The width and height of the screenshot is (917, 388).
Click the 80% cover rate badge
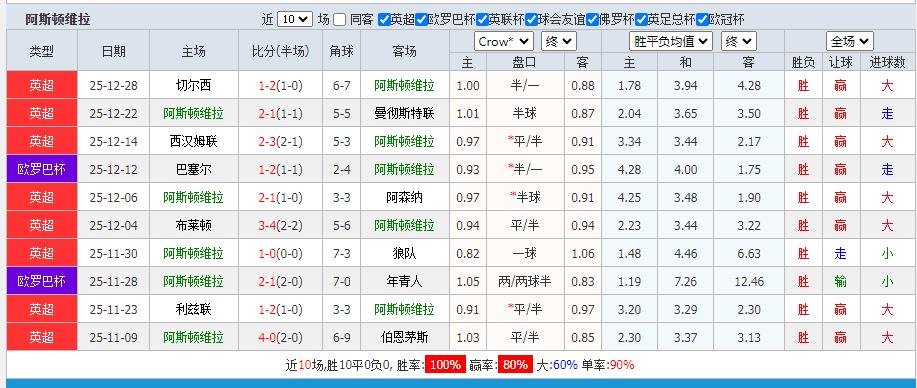point(515,365)
